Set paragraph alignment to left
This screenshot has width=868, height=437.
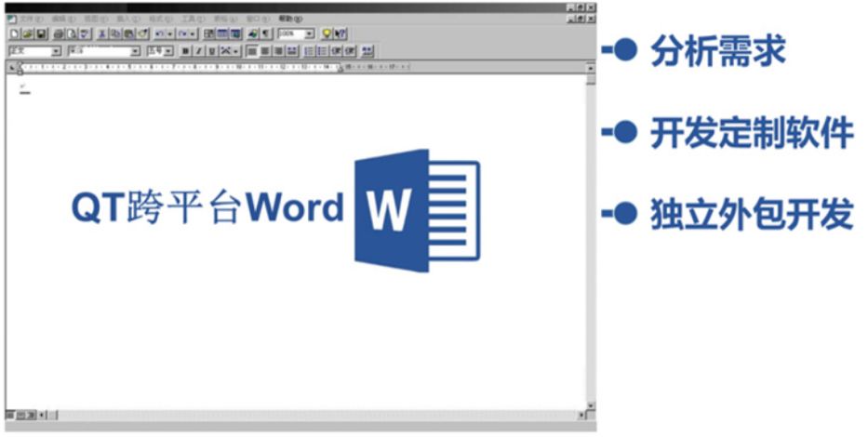pos(252,50)
